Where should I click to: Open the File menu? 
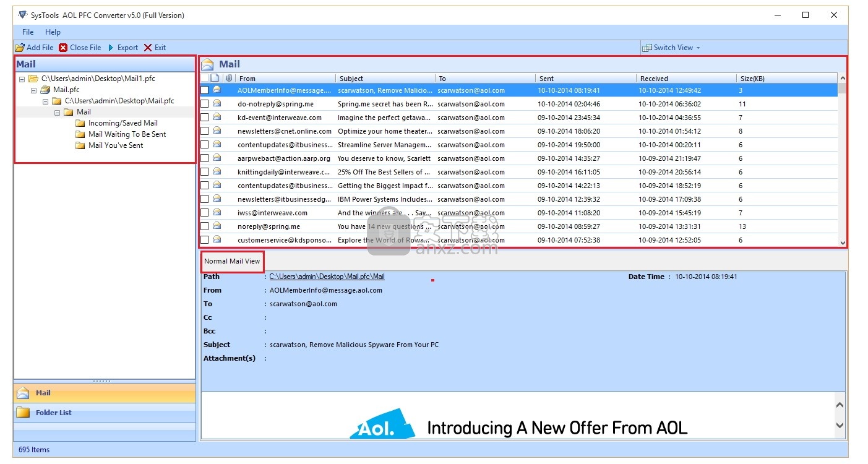coord(28,32)
